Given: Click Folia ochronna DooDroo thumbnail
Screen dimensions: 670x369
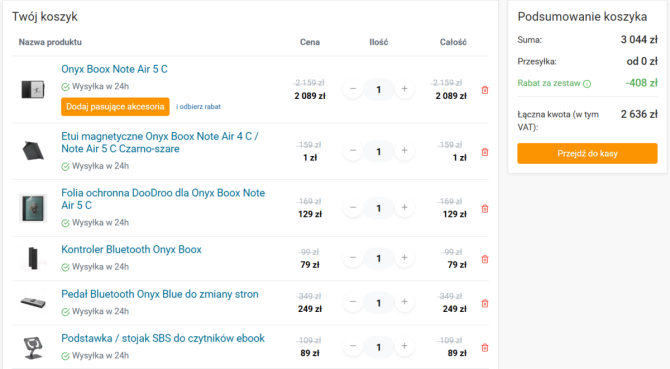Looking at the screenshot, I should pos(33,208).
